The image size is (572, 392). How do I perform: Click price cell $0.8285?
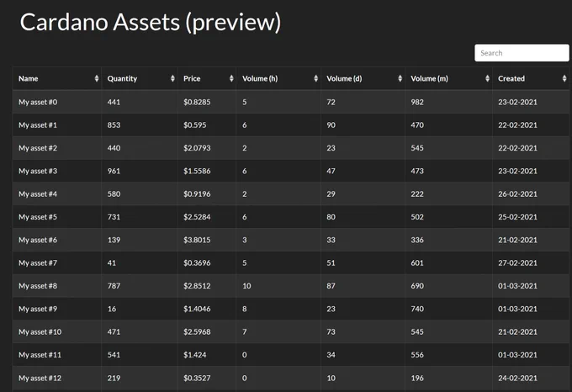click(x=197, y=102)
